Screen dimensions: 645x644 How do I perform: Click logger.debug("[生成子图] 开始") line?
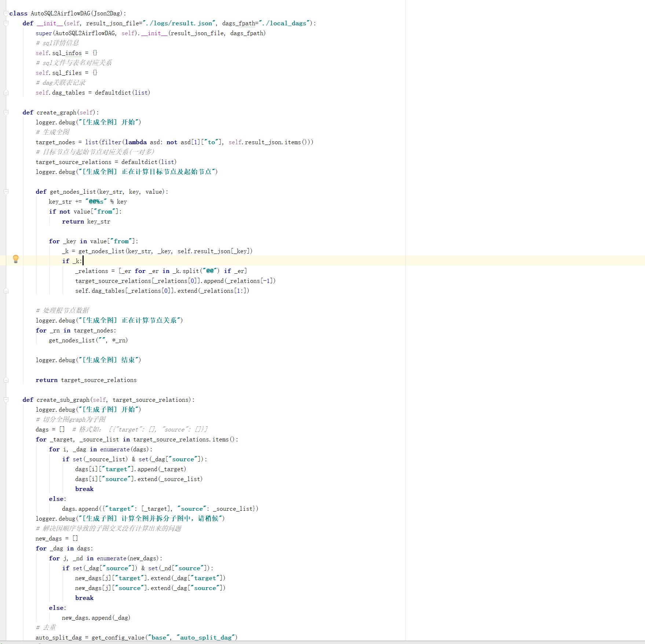pyautogui.click(x=88, y=410)
